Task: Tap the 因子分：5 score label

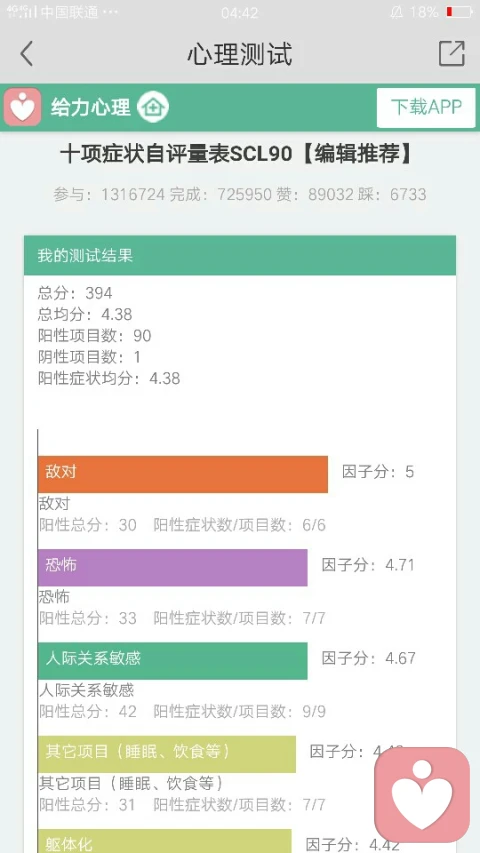Action: 378,472
